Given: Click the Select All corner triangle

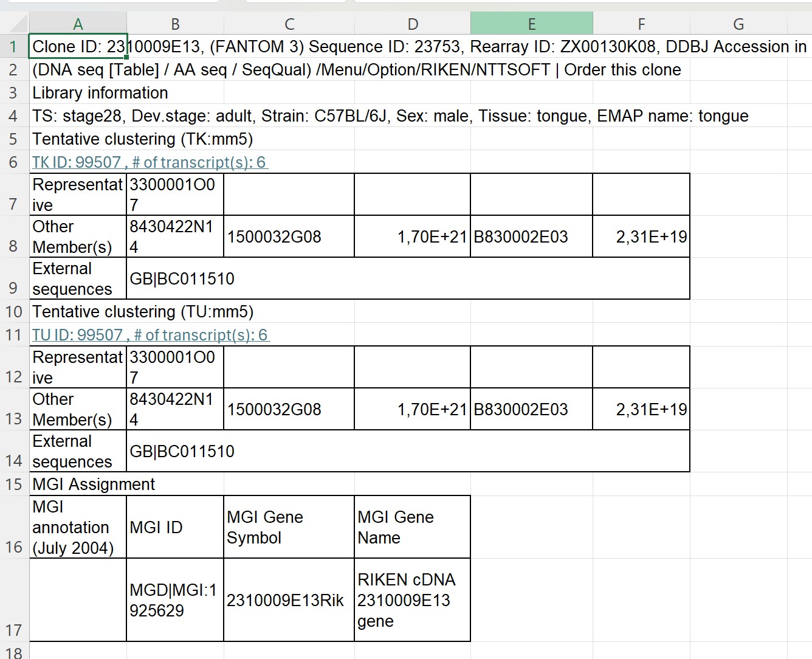Looking at the screenshot, I should click(x=18, y=24).
